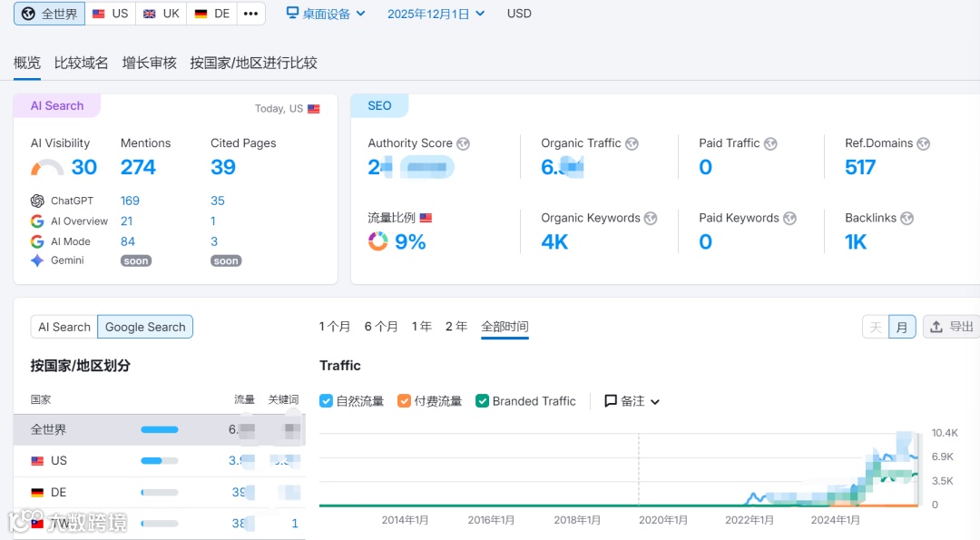Click the Paid Keywords globe icon
Screen dimensions: 980x540
pos(790,218)
